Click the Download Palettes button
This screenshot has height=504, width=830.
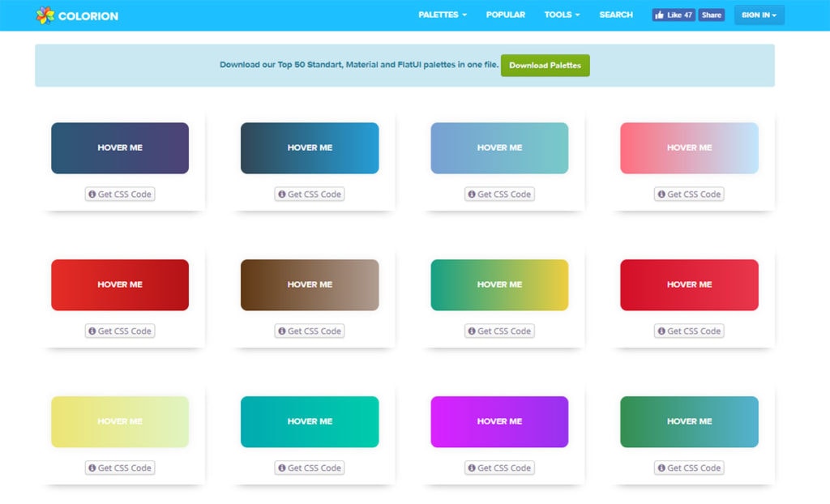pyautogui.click(x=545, y=66)
